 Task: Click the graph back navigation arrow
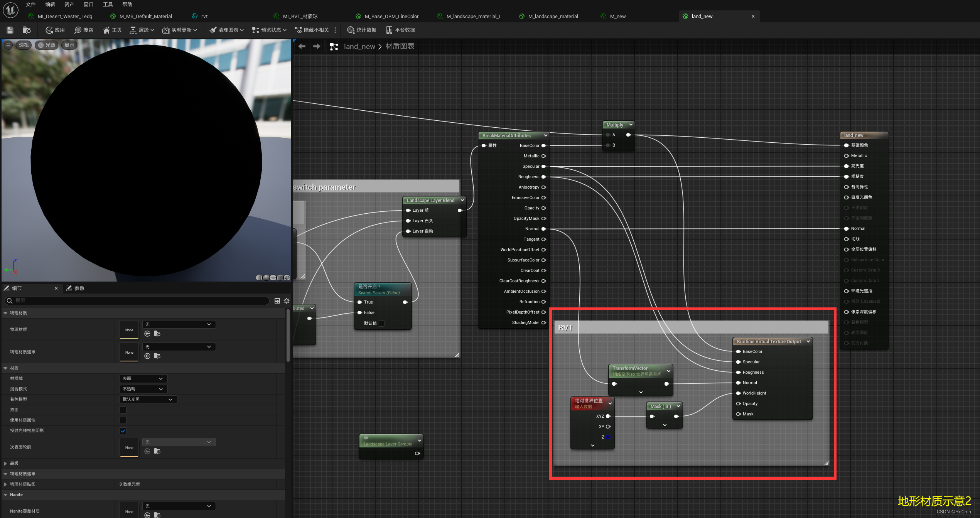pos(302,46)
